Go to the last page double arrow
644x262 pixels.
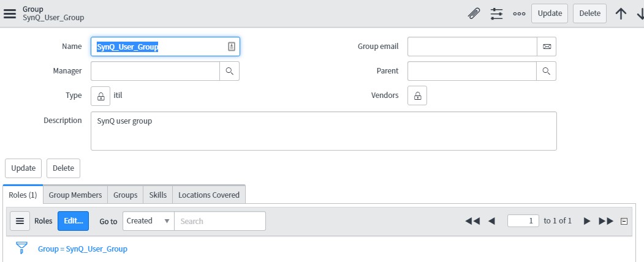click(x=606, y=221)
